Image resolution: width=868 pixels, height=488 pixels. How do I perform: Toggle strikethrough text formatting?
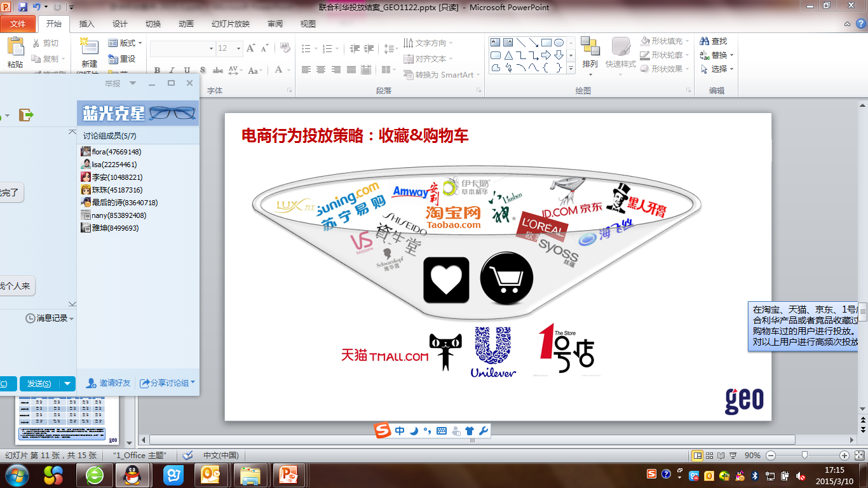[x=217, y=70]
